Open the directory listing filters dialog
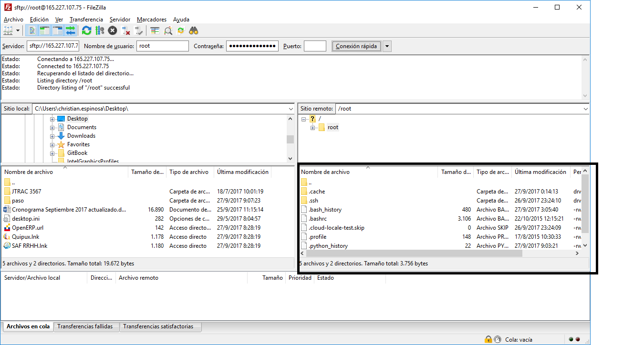This screenshot has height=345, width=644. point(155,30)
